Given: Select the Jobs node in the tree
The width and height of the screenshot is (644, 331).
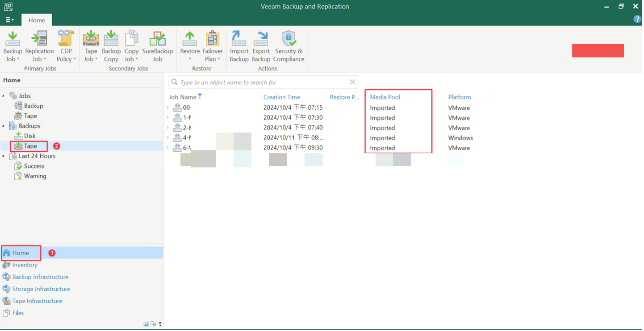Looking at the screenshot, I should pos(25,96).
